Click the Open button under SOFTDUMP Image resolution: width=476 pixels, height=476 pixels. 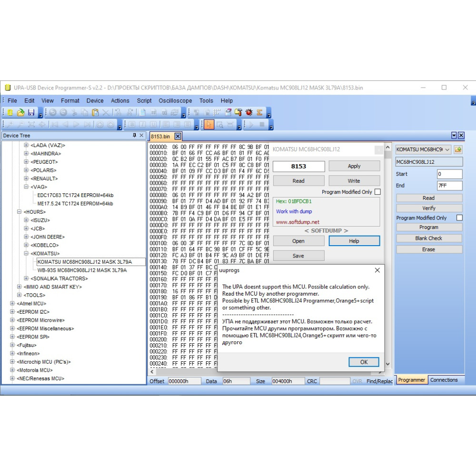(298, 241)
